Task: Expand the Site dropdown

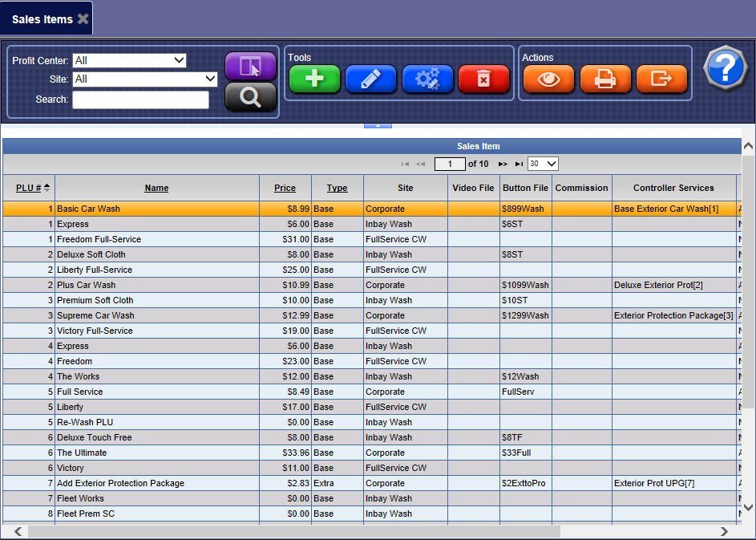Action: coord(145,79)
